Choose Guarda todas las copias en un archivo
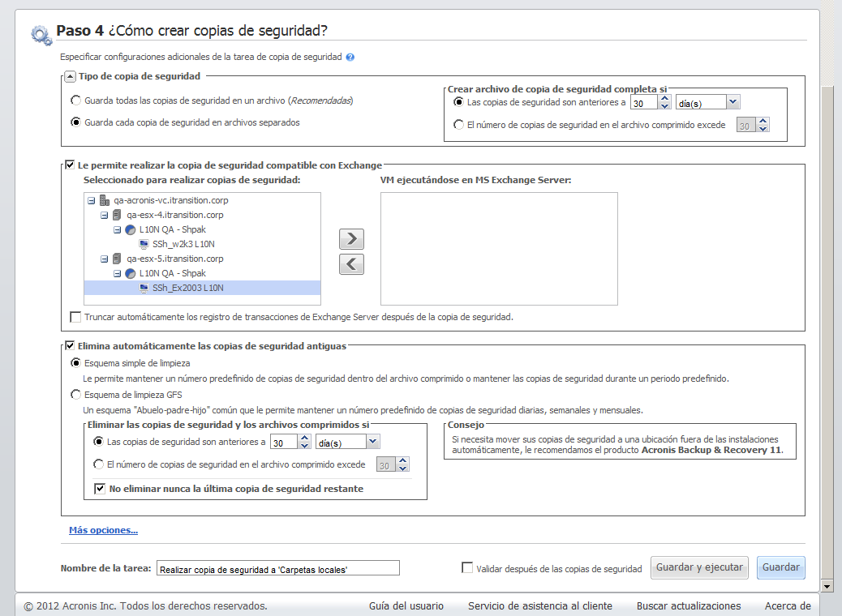 click(x=76, y=101)
